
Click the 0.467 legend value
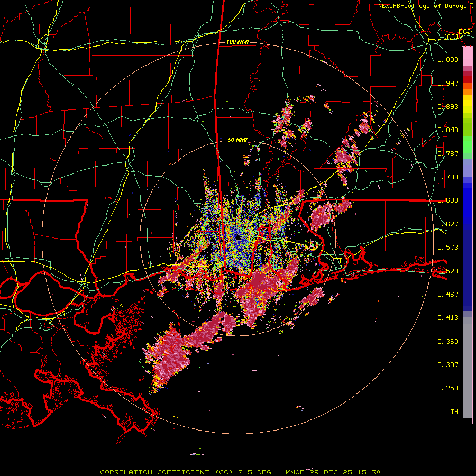[x=448, y=294]
